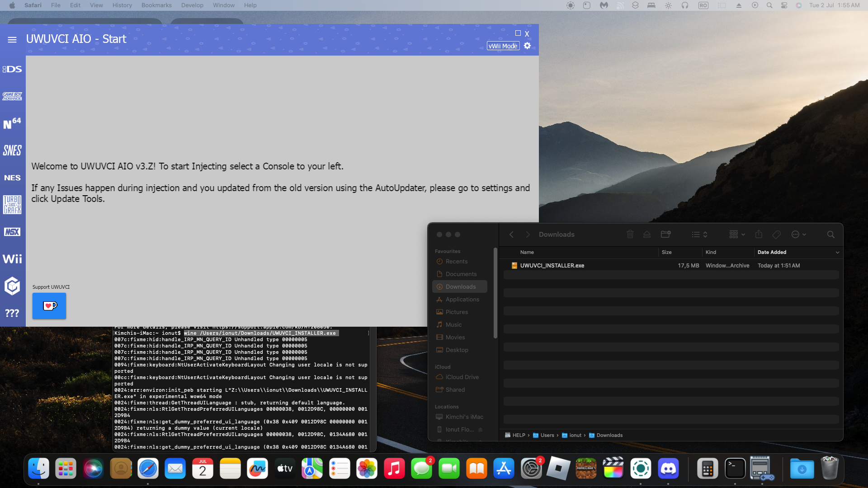
Task: Toggle vWii Mode
Action: point(503,46)
